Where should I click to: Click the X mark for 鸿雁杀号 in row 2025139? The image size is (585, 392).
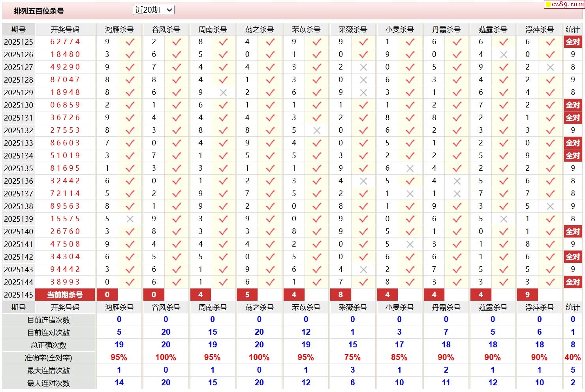click(x=130, y=219)
